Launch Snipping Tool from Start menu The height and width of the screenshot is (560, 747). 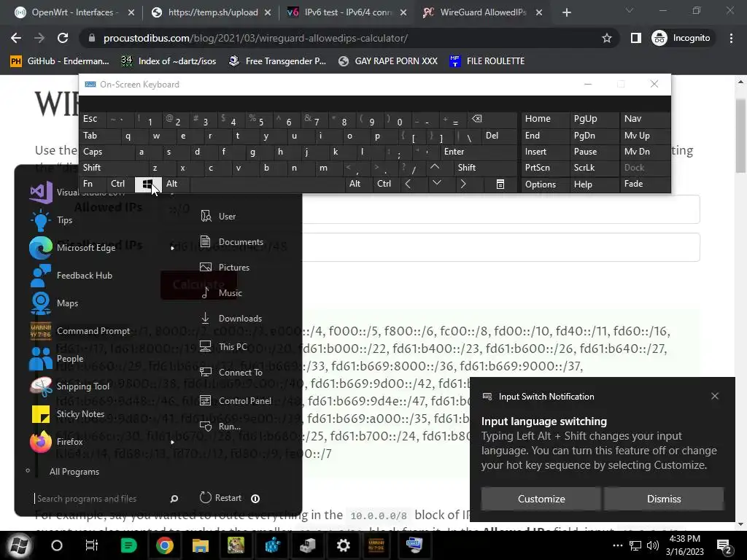pos(69,386)
